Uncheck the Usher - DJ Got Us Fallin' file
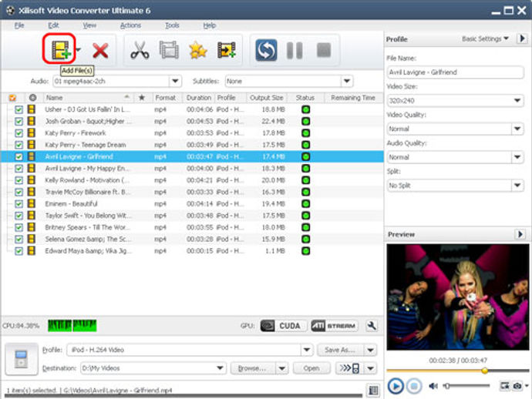 pyautogui.click(x=19, y=109)
